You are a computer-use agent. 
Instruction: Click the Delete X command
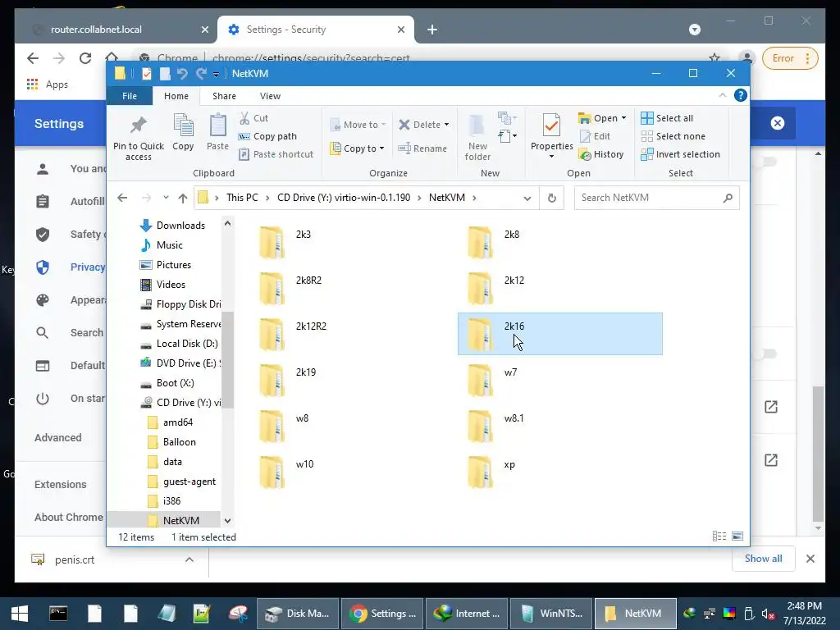pyautogui.click(x=419, y=125)
